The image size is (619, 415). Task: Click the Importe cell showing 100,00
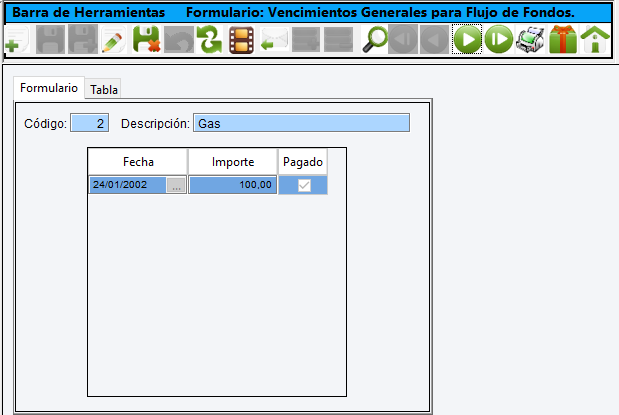pos(233,185)
